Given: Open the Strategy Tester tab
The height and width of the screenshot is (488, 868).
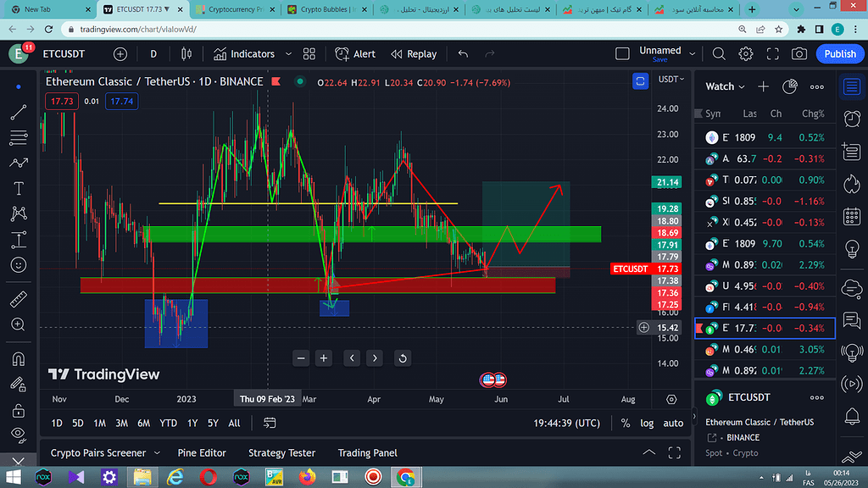Looking at the screenshot, I should 281,453.
